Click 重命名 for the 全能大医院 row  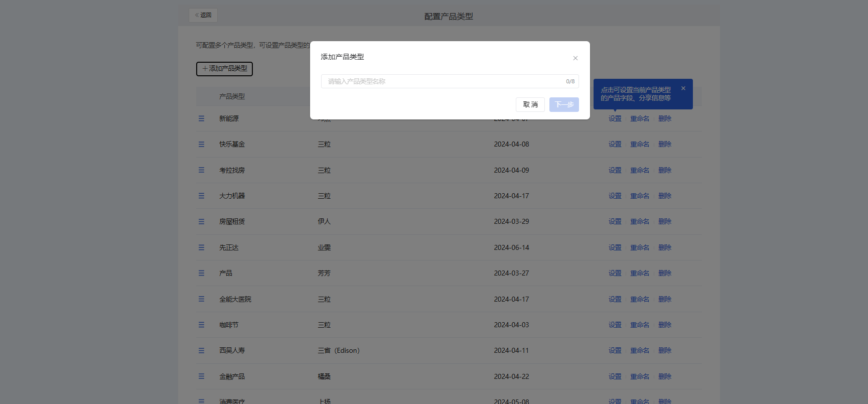click(x=640, y=299)
